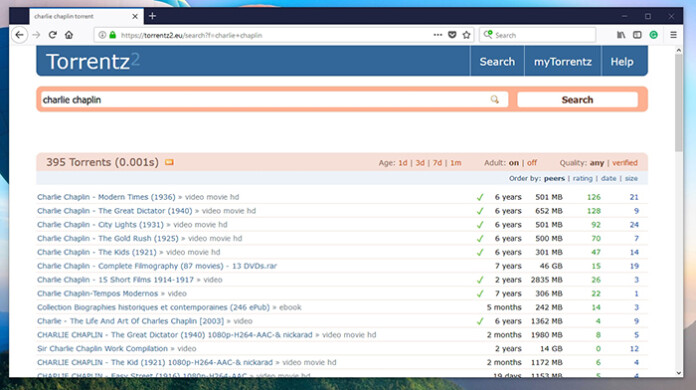Open 15 Short Films 1914-1917 torrent
Viewport: 696px width, 390px height.
pyautogui.click(x=115, y=280)
